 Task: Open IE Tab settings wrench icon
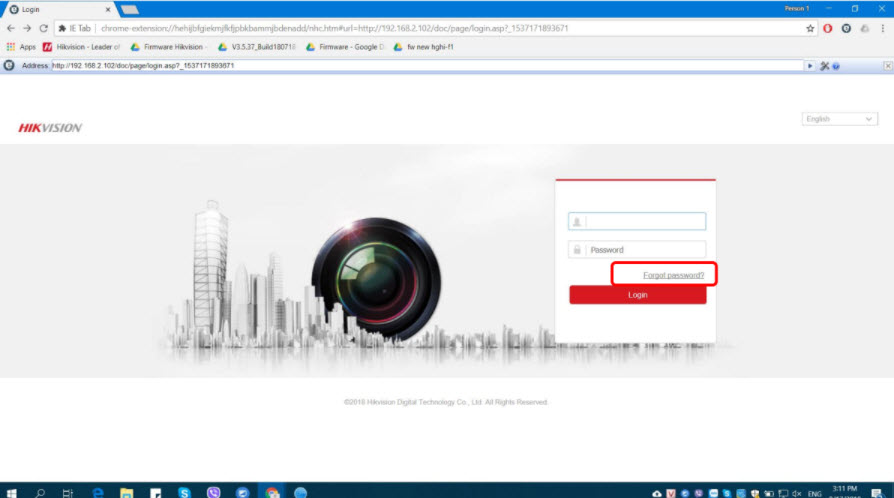pos(824,66)
